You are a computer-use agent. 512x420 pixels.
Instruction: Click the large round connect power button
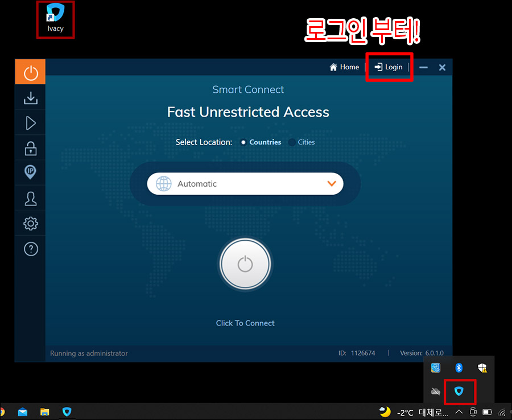245,264
